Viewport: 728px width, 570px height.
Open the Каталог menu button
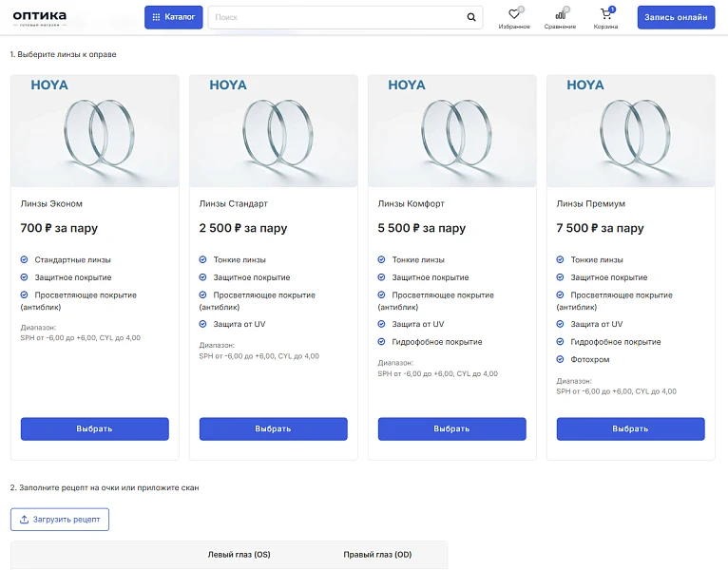coord(174,17)
